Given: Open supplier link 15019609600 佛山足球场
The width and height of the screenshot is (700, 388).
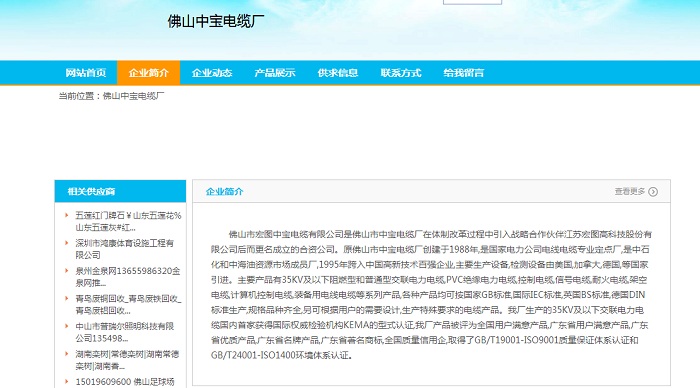Looking at the screenshot, I should pyautogui.click(x=125, y=382).
